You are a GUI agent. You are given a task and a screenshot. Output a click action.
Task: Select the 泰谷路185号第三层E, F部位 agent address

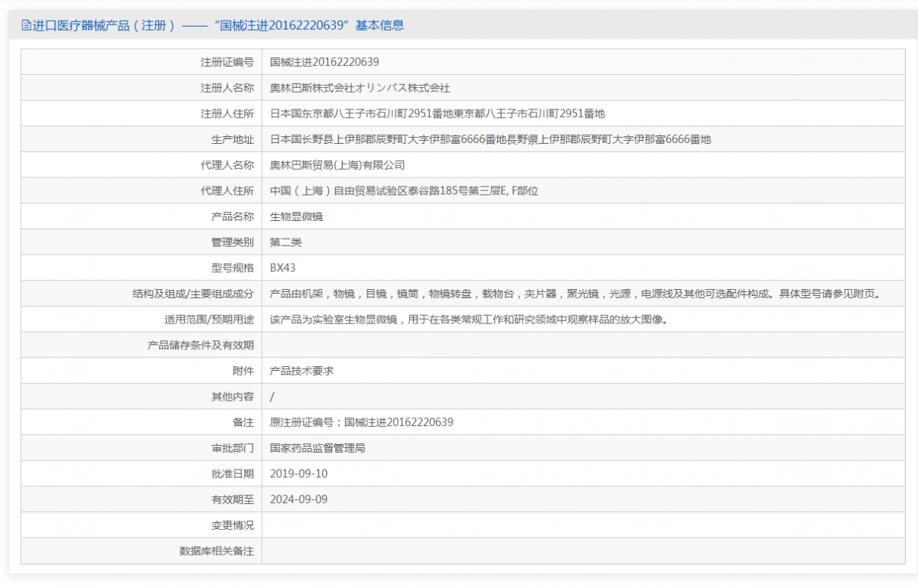[404, 191]
